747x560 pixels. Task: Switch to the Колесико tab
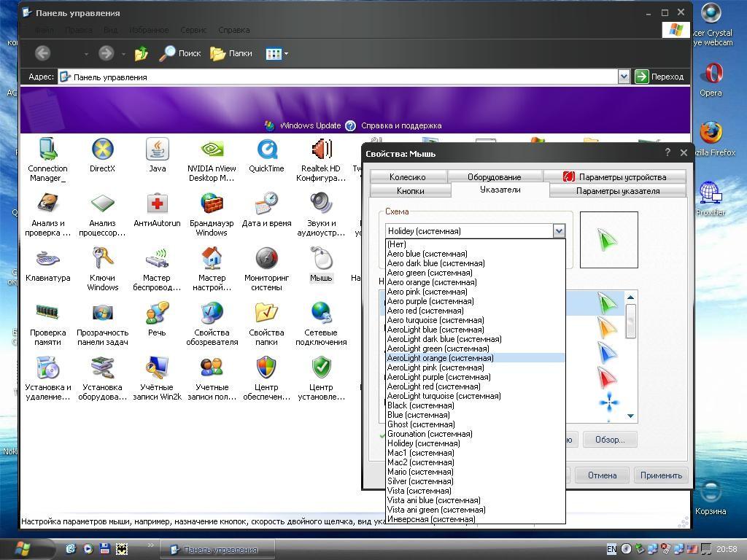[x=407, y=176]
